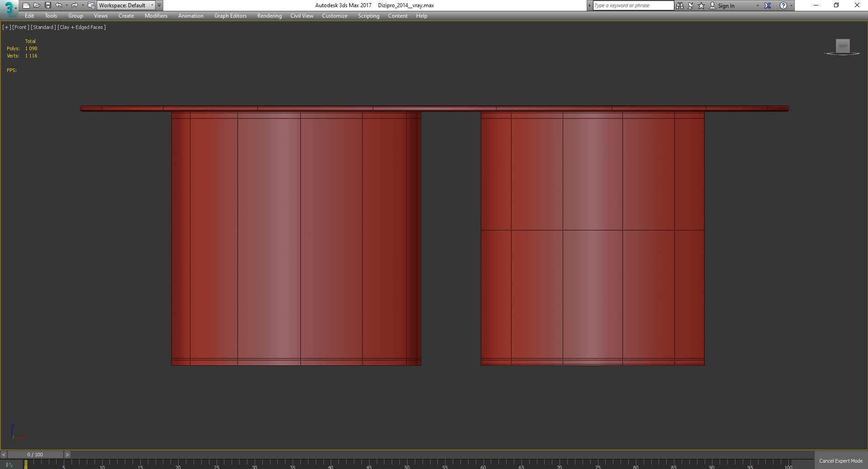The height and width of the screenshot is (469, 868).
Task: Open the Group menu
Action: pos(76,16)
